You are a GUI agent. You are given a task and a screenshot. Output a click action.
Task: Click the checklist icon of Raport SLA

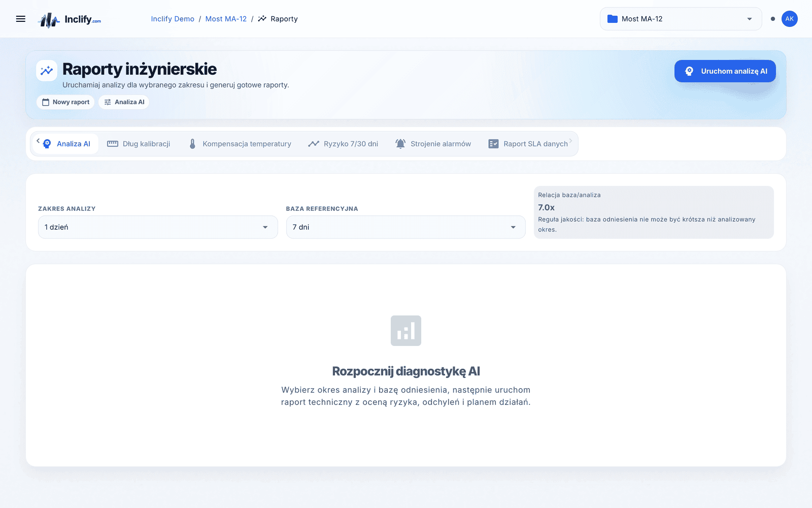(493, 144)
